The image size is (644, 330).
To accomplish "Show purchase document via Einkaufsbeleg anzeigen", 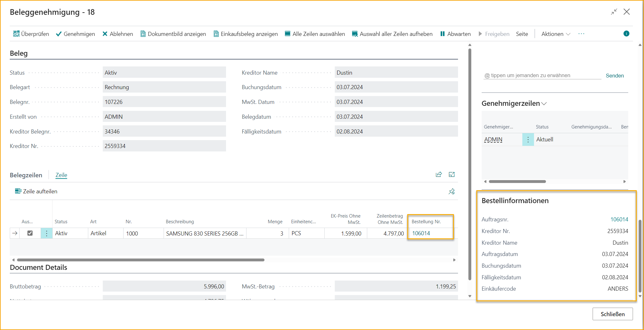I will pos(246,34).
